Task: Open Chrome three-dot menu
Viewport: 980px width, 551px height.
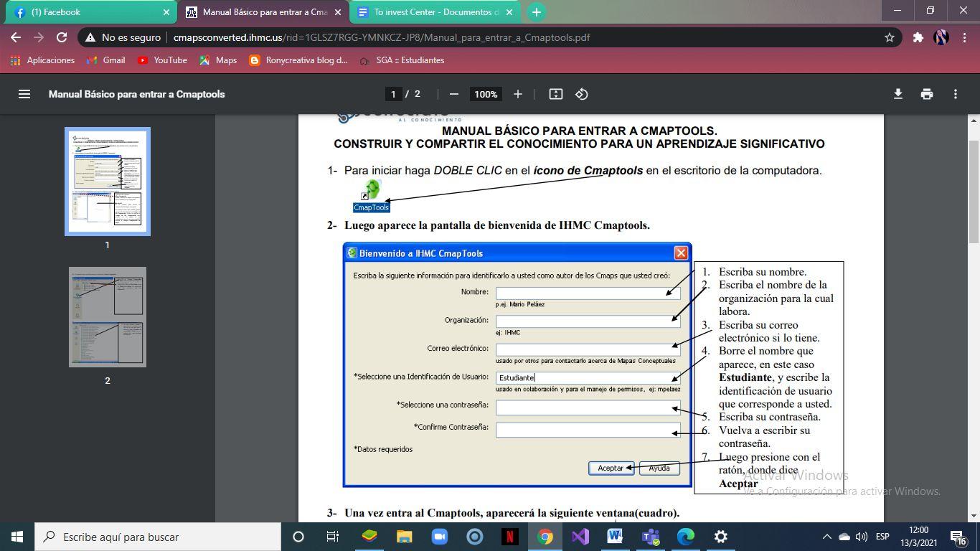Action: [963, 37]
